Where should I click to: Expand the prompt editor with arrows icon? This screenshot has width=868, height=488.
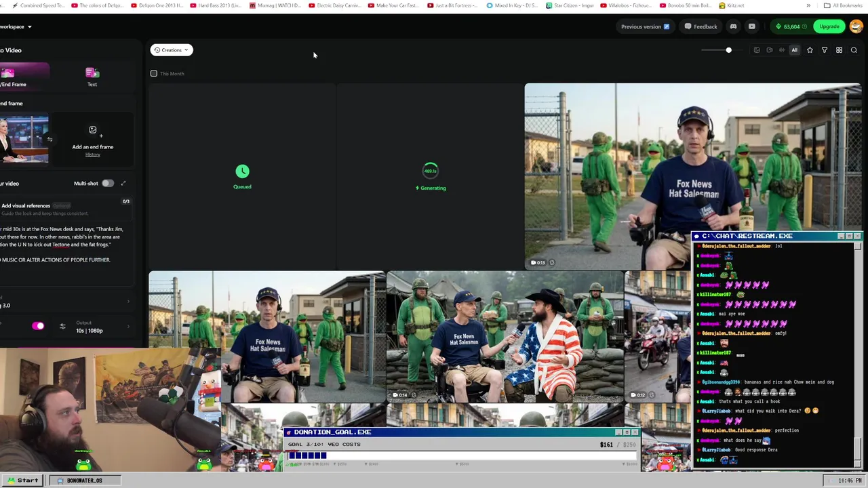(123, 183)
